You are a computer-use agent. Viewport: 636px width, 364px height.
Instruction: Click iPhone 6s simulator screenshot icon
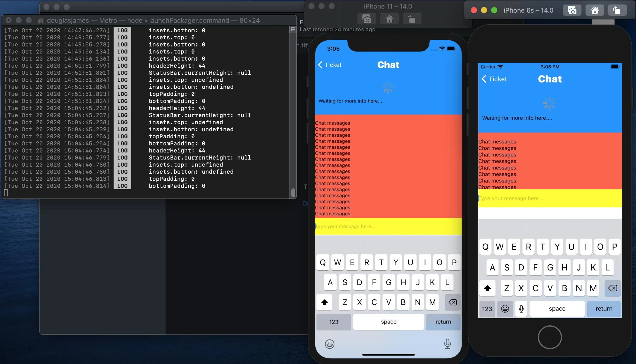572,10
